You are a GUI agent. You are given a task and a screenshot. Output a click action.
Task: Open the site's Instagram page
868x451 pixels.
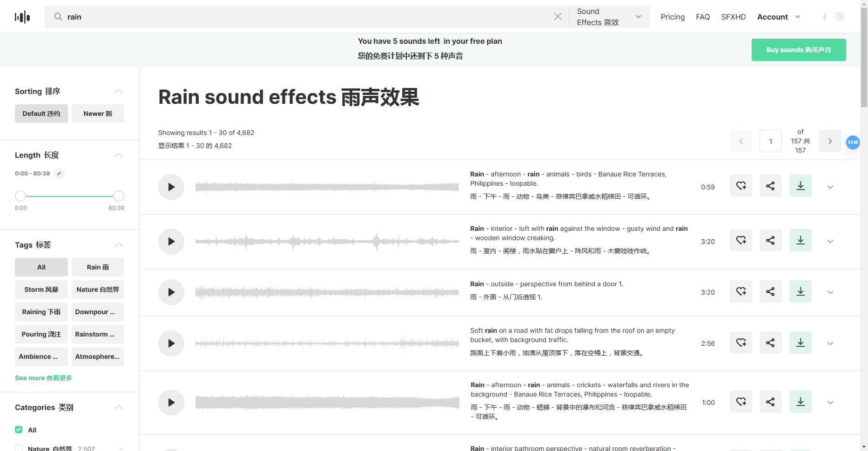[x=840, y=16]
